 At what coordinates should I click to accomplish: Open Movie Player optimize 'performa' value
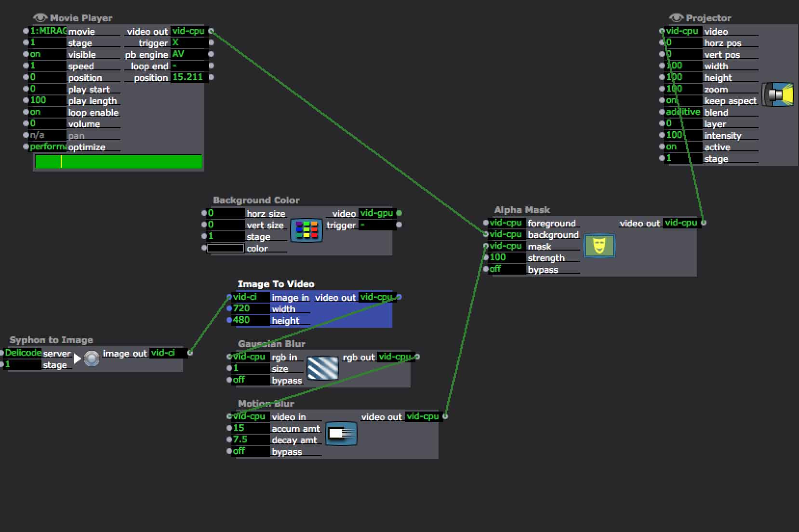coord(48,146)
